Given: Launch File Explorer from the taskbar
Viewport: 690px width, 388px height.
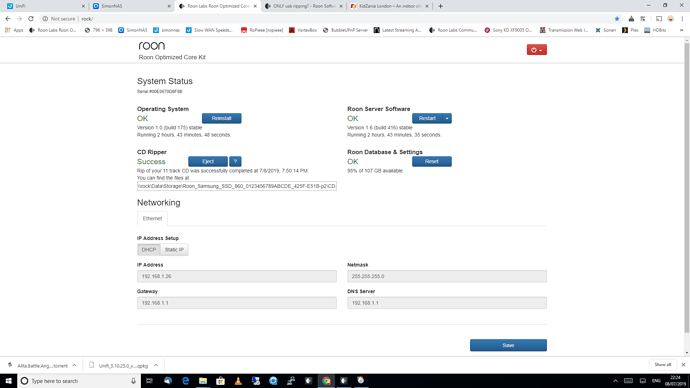Looking at the screenshot, I should click(x=203, y=381).
